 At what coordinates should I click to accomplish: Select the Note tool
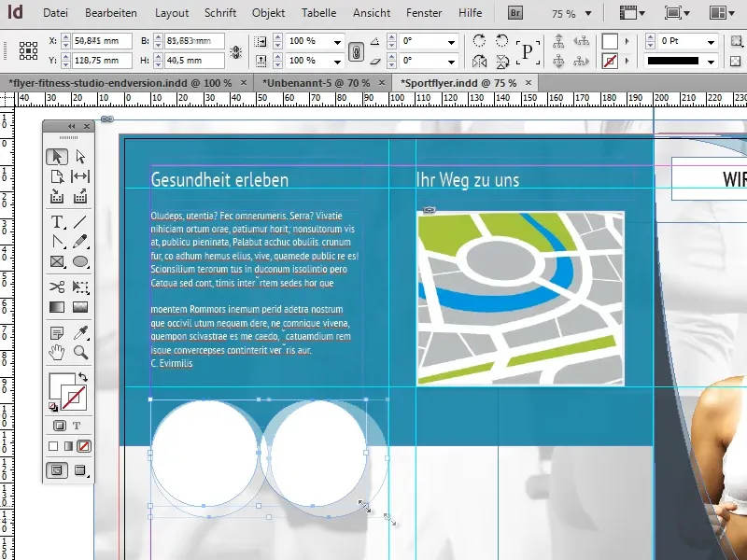click(x=57, y=333)
